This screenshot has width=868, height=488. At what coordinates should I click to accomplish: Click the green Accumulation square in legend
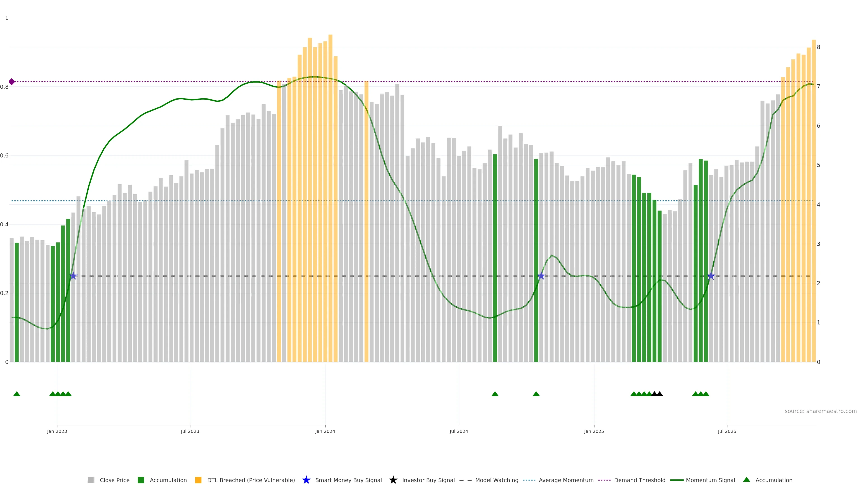coord(141,480)
